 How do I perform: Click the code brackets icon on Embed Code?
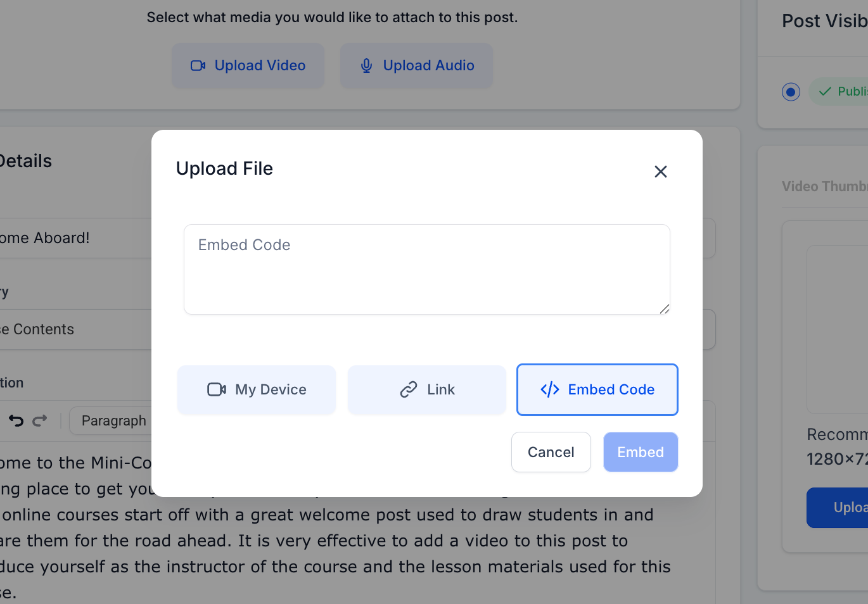[549, 389]
